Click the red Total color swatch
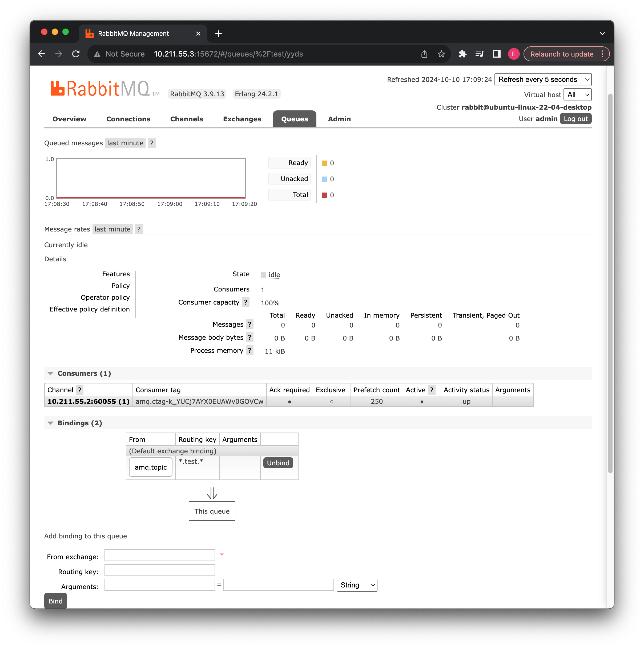 click(324, 195)
